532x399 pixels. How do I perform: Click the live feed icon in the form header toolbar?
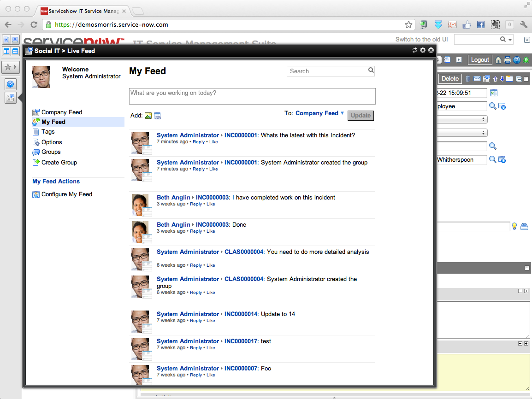pos(486,79)
